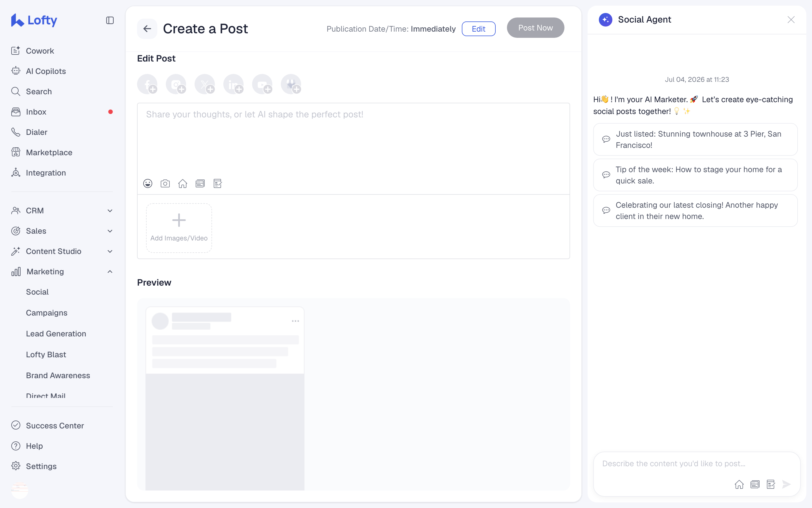The width and height of the screenshot is (812, 508).
Task: Add a LinkedIn account to the post
Action: (x=233, y=84)
